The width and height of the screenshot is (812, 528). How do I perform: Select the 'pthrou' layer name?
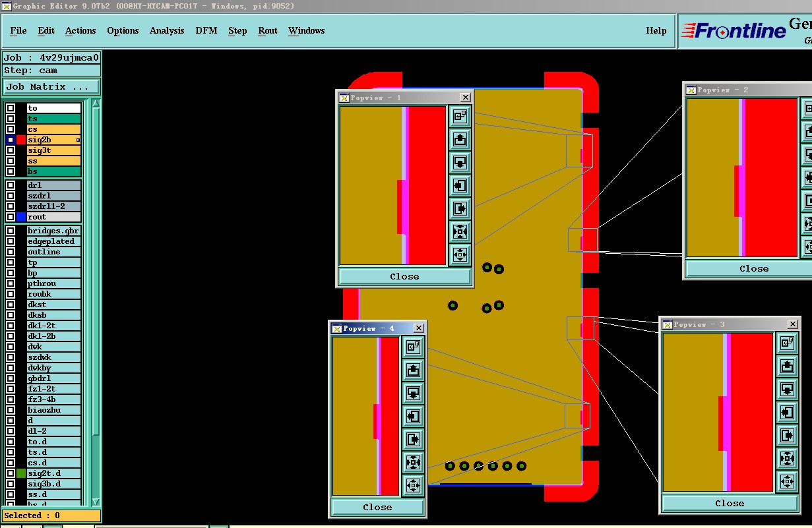coord(53,283)
